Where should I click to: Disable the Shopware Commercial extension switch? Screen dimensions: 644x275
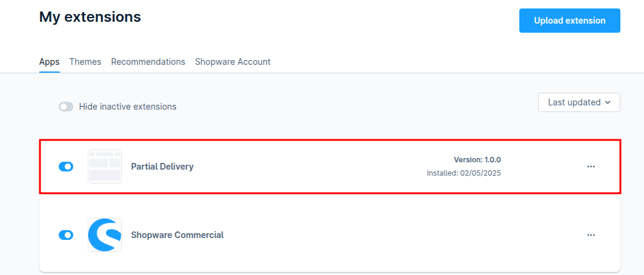(x=66, y=235)
